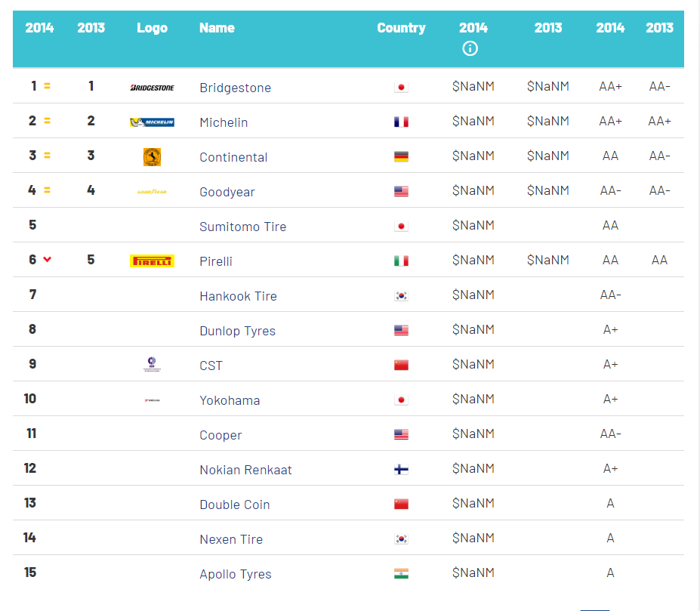
Task: Sort by the Country column header
Action: 401,28
